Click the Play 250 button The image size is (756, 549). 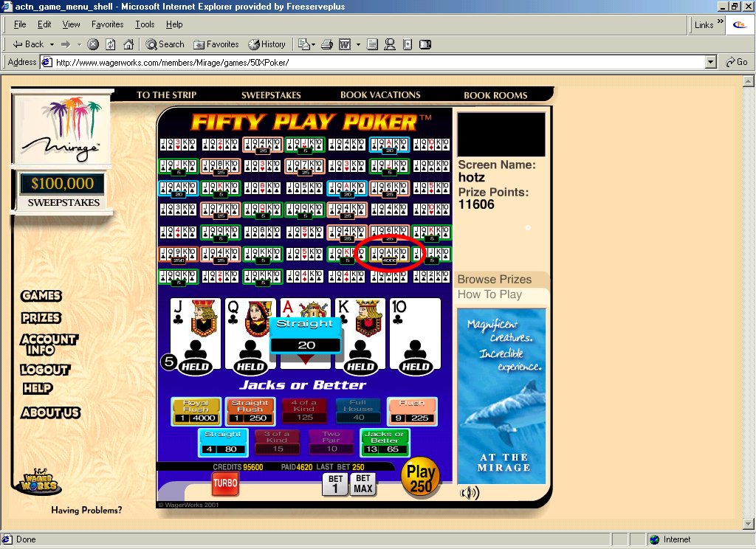click(420, 477)
